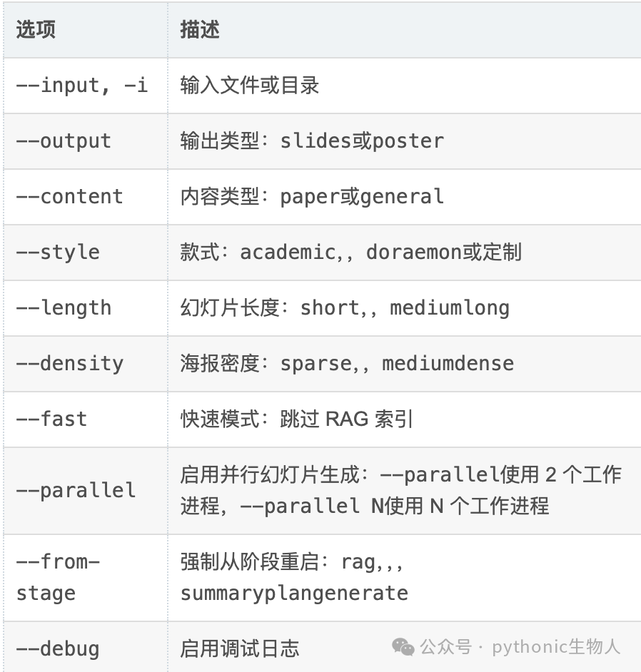
Task: Click the pythonic生物人 watermark text
Action: click(556, 647)
